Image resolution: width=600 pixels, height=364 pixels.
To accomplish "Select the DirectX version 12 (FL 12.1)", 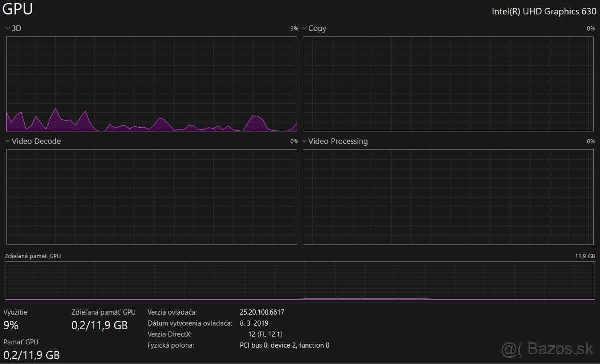I will (268, 334).
